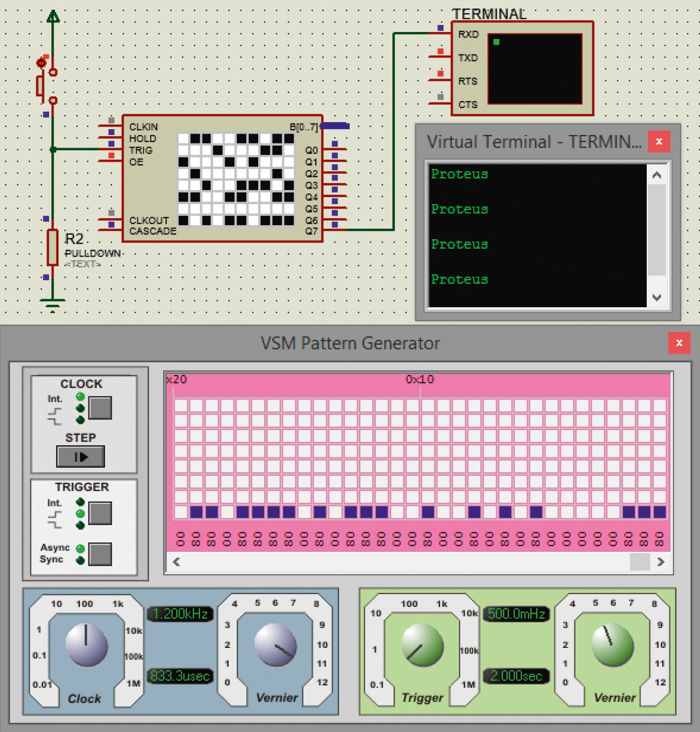Viewport: 700px width, 732px height.
Task: Select the R2 PULLDOWN resistor
Action: click(x=53, y=247)
